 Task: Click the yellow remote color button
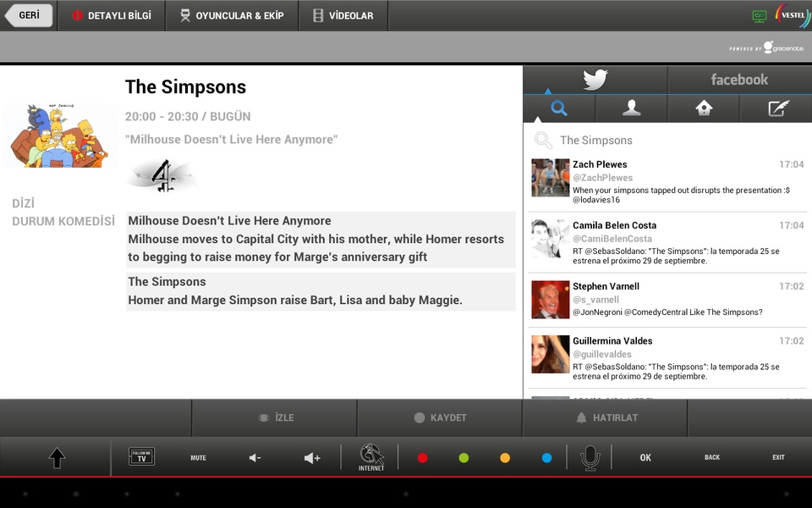[x=505, y=458]
